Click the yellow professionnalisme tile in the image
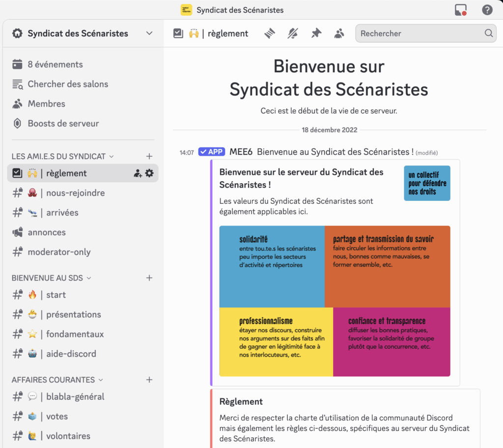The width and height of the screenshot is (503, 448). point(276,342)
